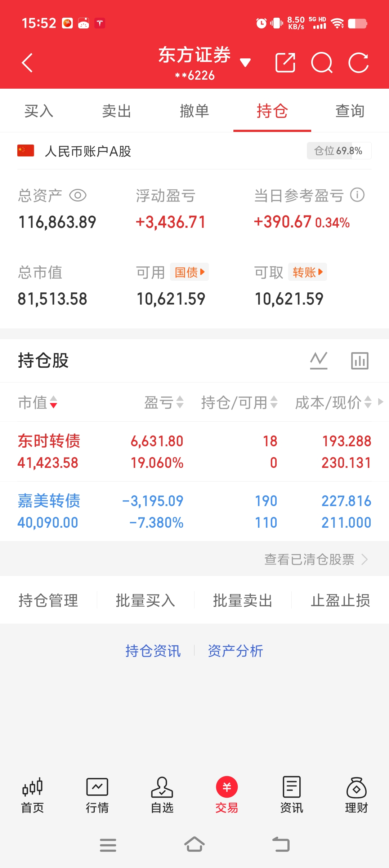This screenshot has width=389, height=868.
Task: Go to 首页 in bottom navigation
Action: point(32,796)
